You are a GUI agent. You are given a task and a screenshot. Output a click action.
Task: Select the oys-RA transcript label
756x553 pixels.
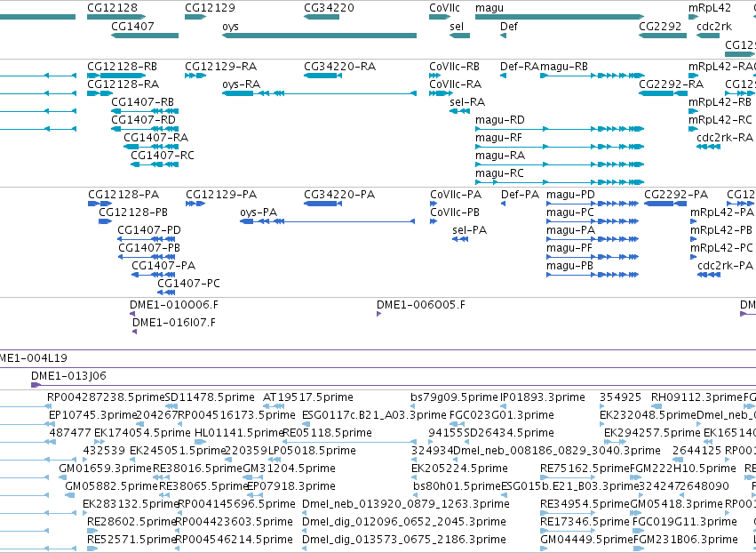[241, 84]
